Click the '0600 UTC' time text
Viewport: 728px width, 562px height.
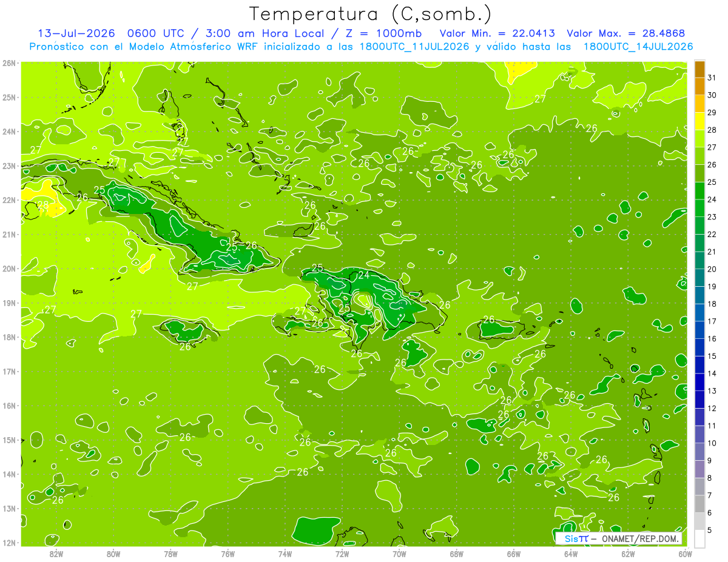point(155,33)
